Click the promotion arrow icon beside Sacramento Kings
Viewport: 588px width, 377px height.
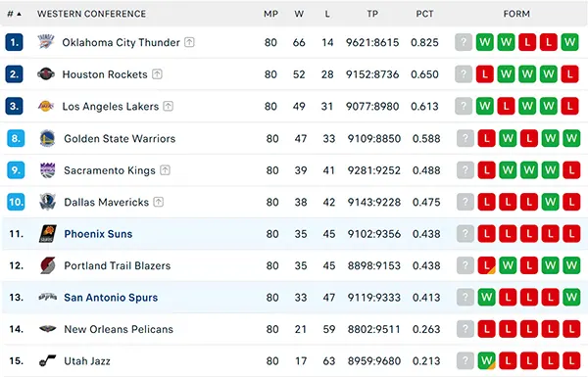point(165,170)
